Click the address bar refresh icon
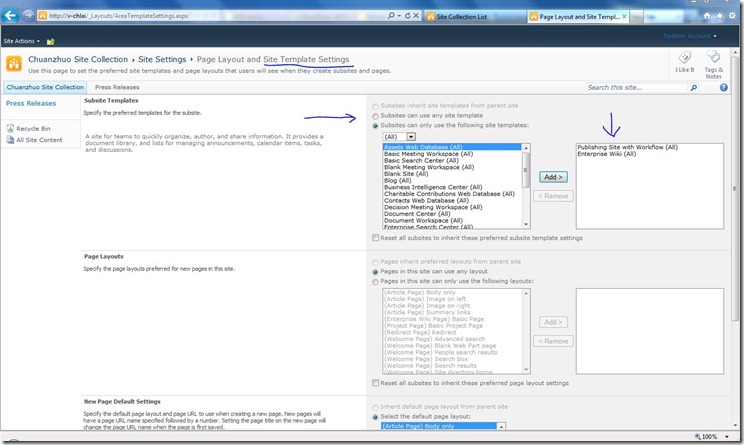This screenshot has width=744, height=445. (x=407, y=16)
